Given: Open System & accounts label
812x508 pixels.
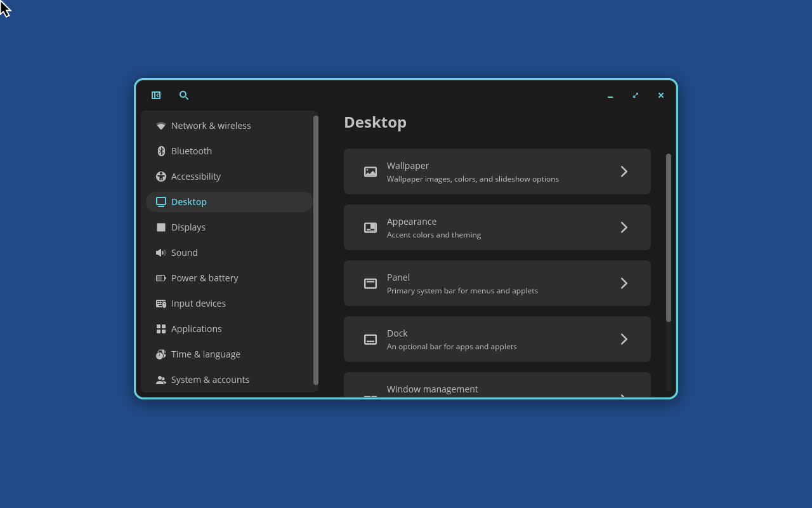Looking at the screenshot, I should 210,380.
